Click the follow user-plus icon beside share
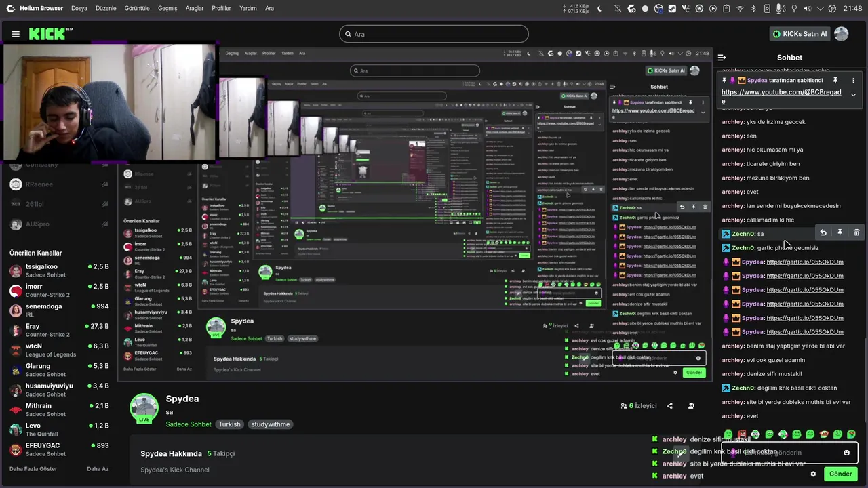This screenshot has width=868, height=488. (691, 406)
